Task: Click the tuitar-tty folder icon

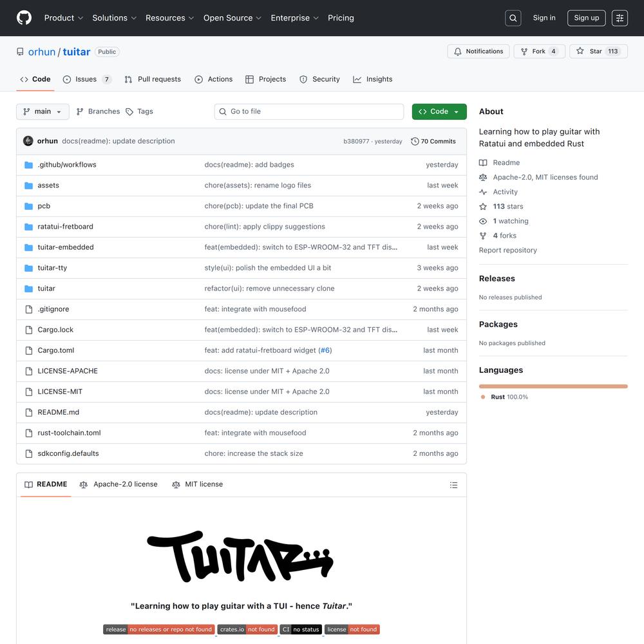Action: click(28, 268)
